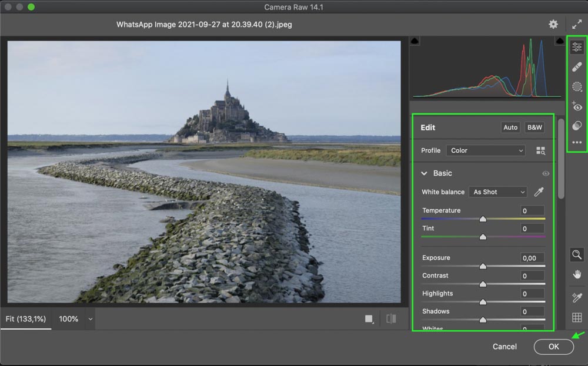Switch to 100% zoom level
The image size is (588, 366).
(x=68, y=319)
